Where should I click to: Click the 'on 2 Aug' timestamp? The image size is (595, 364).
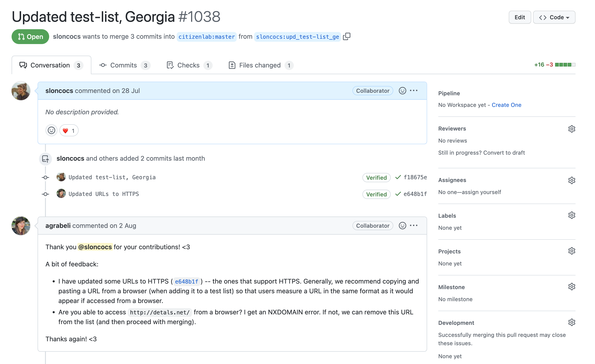[123, 226]
